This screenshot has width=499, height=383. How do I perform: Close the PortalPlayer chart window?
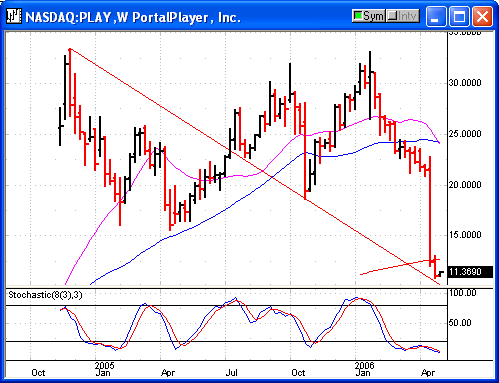click(482, 16)
